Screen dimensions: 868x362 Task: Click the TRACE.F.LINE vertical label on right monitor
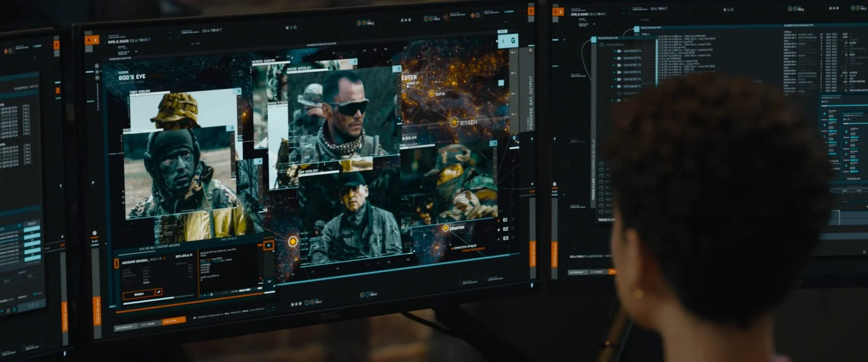click(x=593, y=170)
